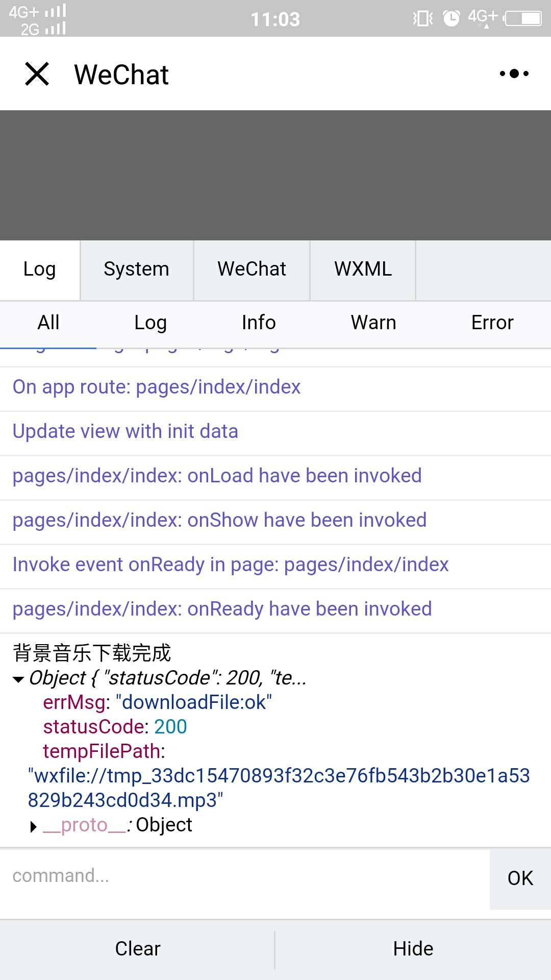Submit the command with OK button
This screenshot has width=551, height=980.
pos(520,878)
